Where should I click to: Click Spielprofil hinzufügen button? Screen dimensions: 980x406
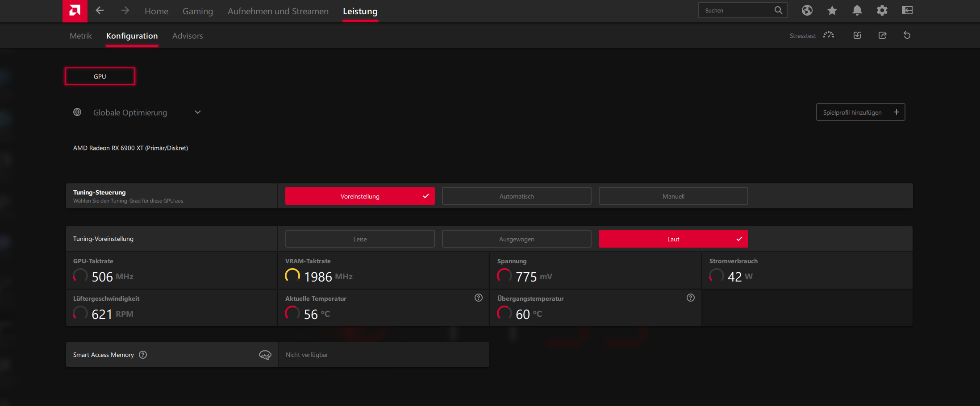pyautogui.click(x=860, y=112)
